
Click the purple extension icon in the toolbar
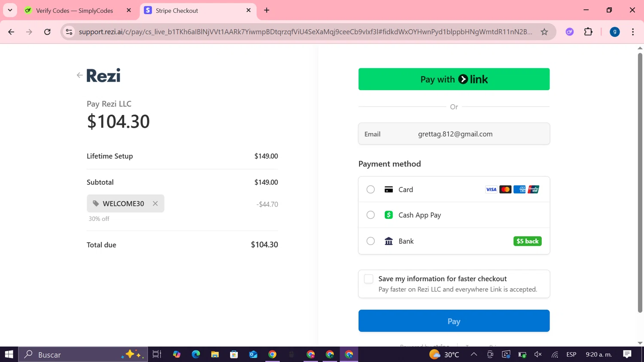point(570,32)
